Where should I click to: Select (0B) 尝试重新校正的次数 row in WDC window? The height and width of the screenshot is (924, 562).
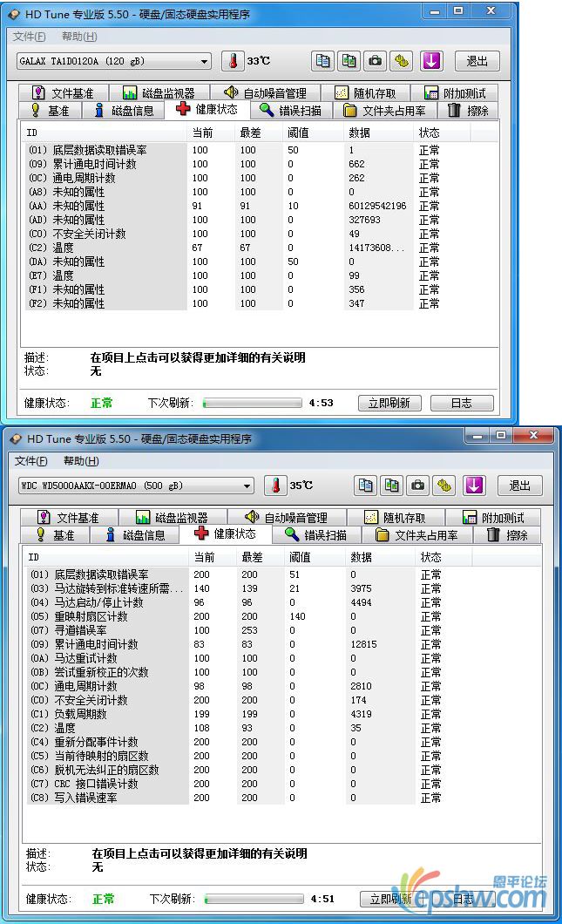pos(281,672)
